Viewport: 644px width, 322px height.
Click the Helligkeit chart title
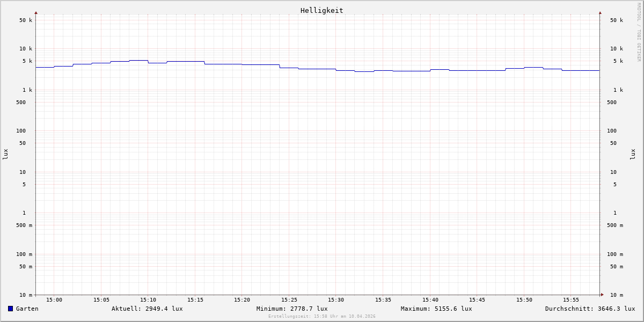pos(322,10)
